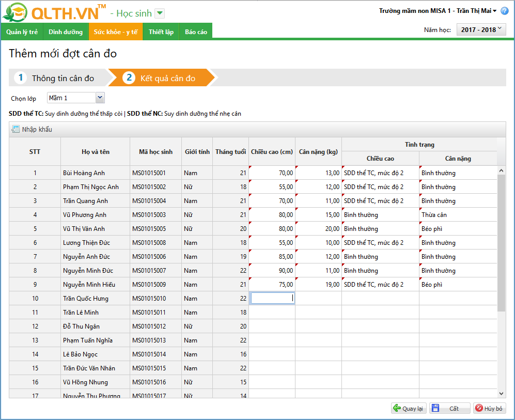Open the Trần Thị Mai user menu

(477, 11)
